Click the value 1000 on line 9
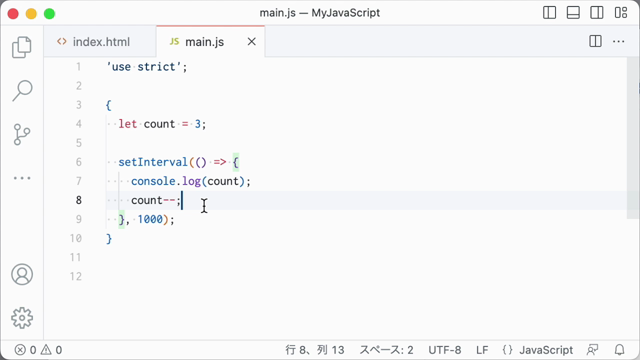 150,219
